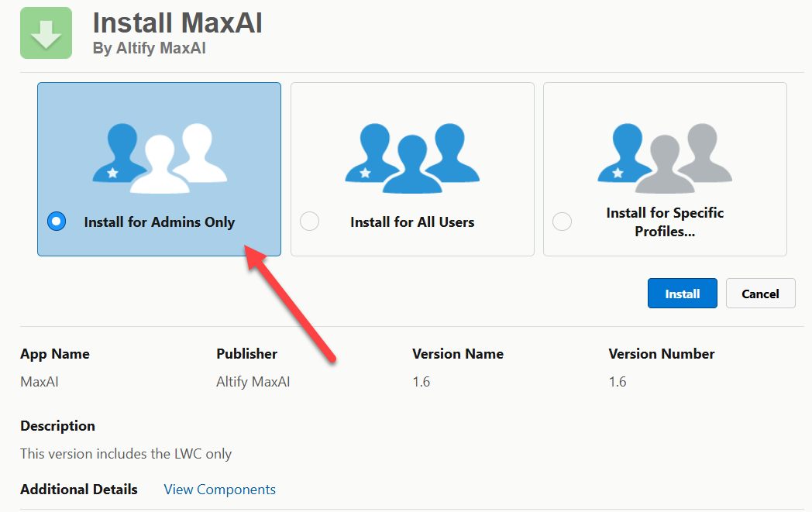Click the Altify MaxAI value under Publisher
The width and height of the screenshot is (812, 512).
253,382
